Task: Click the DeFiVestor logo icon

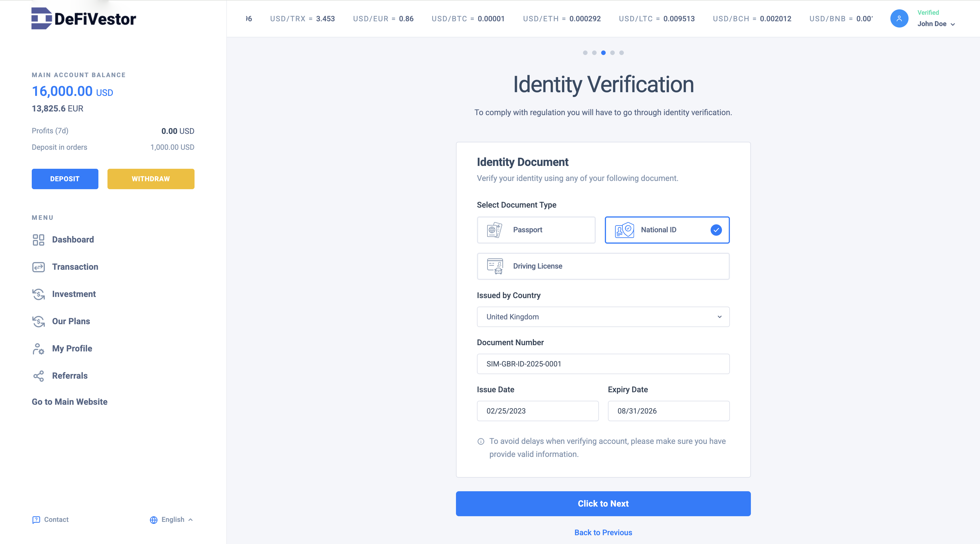Action: coord(41,18)
